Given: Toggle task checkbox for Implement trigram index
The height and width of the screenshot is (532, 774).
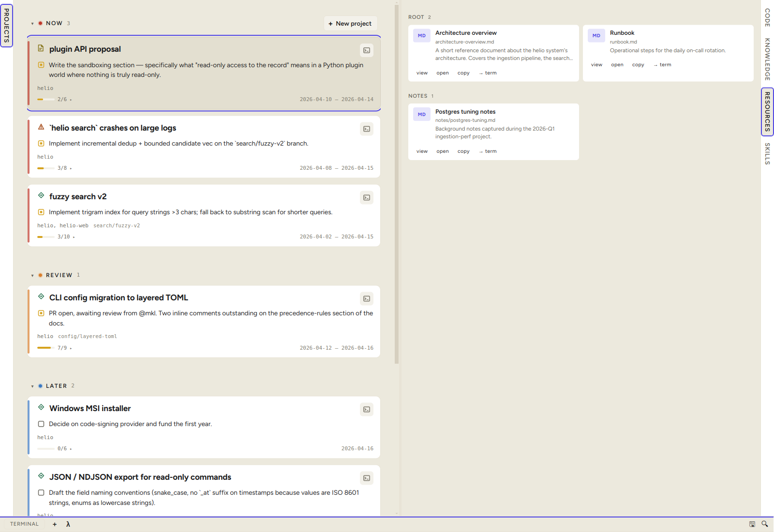Looking at the screenshot, I should (x=41, y=212).
